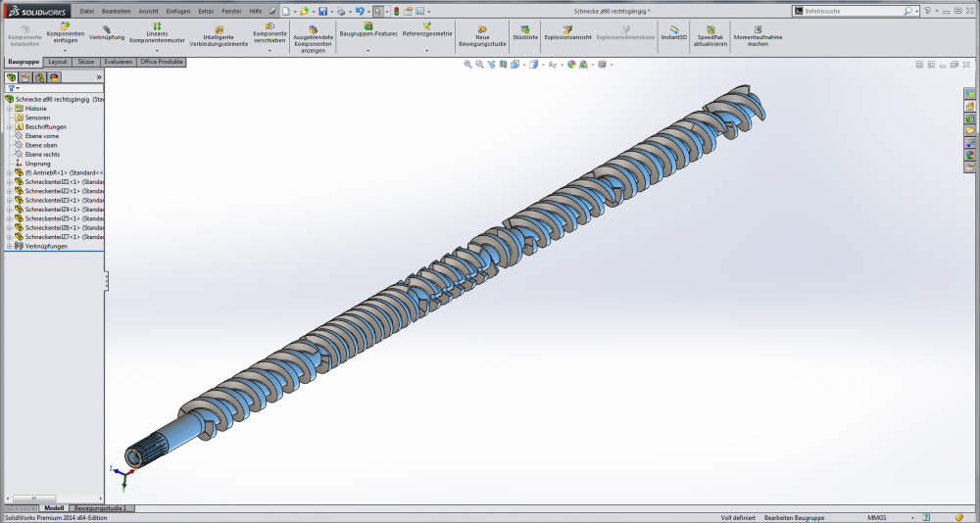This screenshot has width=980, height=523.
Task: Open the DisplayManager tab icon
Action: coord(54,77)
